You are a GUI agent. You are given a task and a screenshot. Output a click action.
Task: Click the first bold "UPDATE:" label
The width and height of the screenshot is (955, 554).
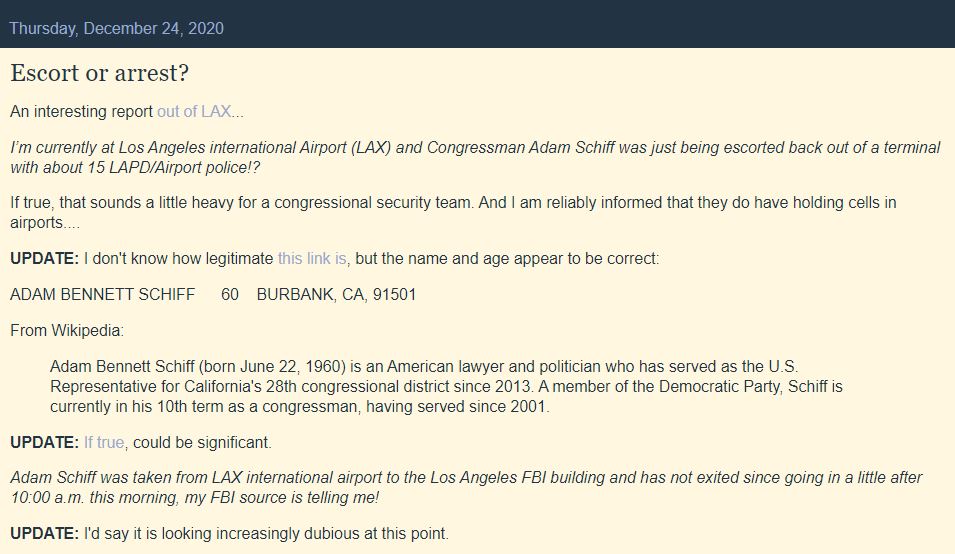(44, 258)
